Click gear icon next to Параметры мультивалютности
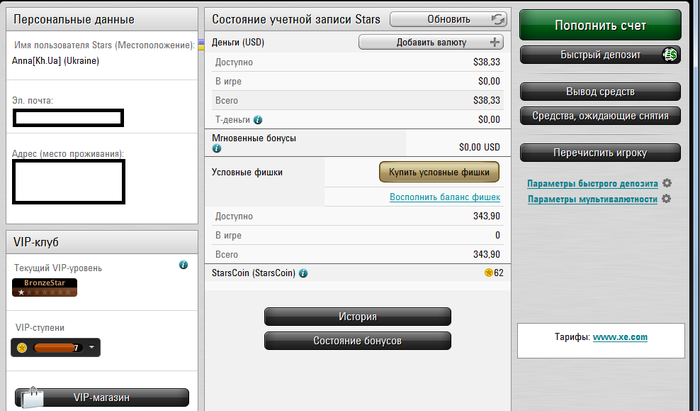700x411 pixels. [666, 199]
